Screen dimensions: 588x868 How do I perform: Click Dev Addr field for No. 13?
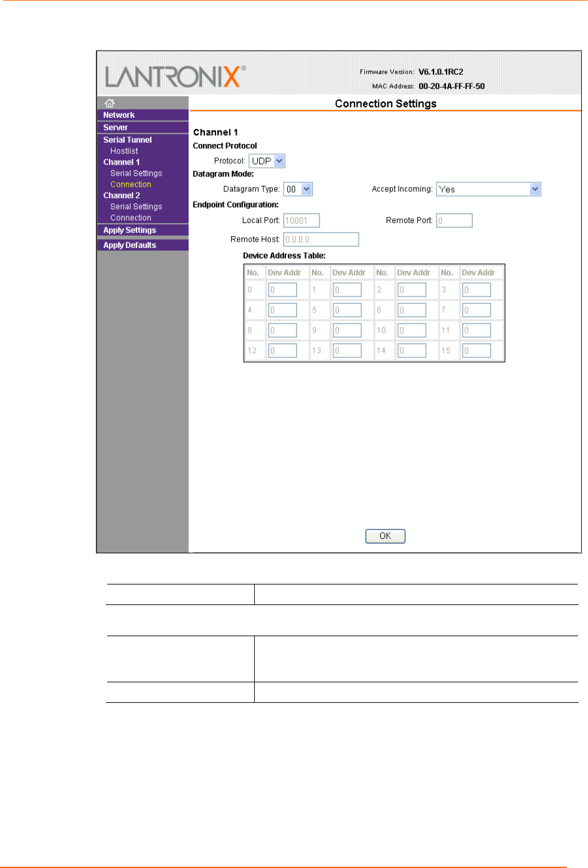pos(348,351)
